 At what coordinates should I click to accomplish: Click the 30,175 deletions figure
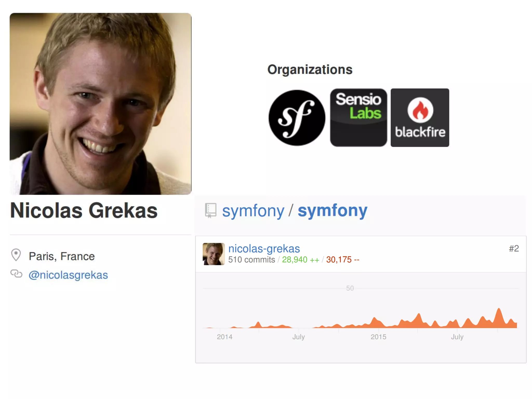click(x=343, y=260)
